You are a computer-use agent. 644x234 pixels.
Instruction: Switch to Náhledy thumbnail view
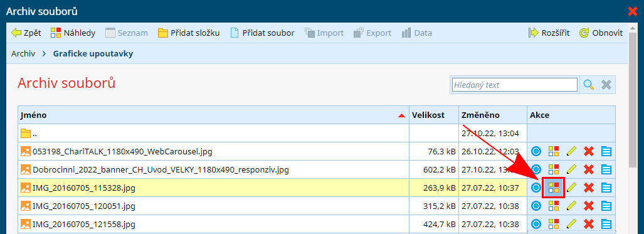click(73, 33)
